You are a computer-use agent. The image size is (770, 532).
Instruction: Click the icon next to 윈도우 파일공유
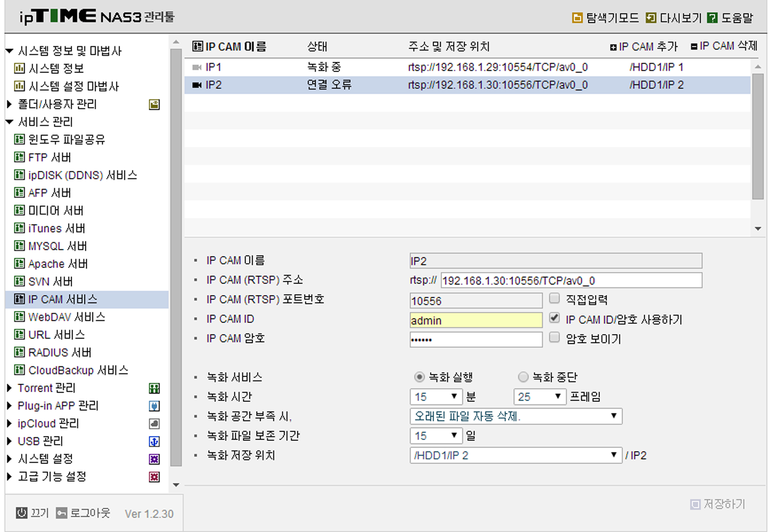click(19, 139)
